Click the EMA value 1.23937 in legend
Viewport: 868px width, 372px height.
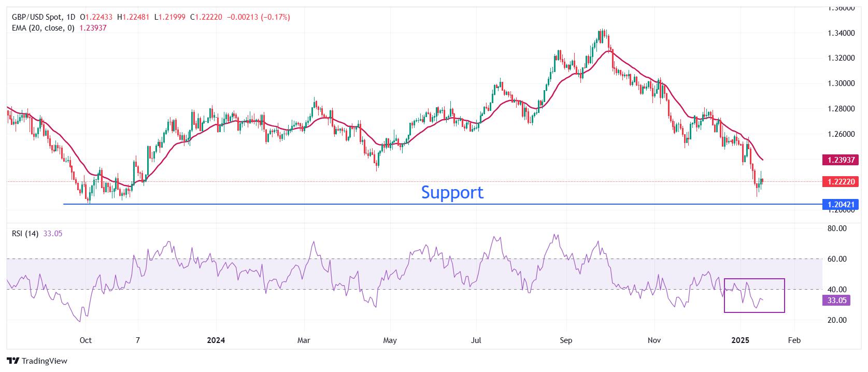tap(93, 28)
